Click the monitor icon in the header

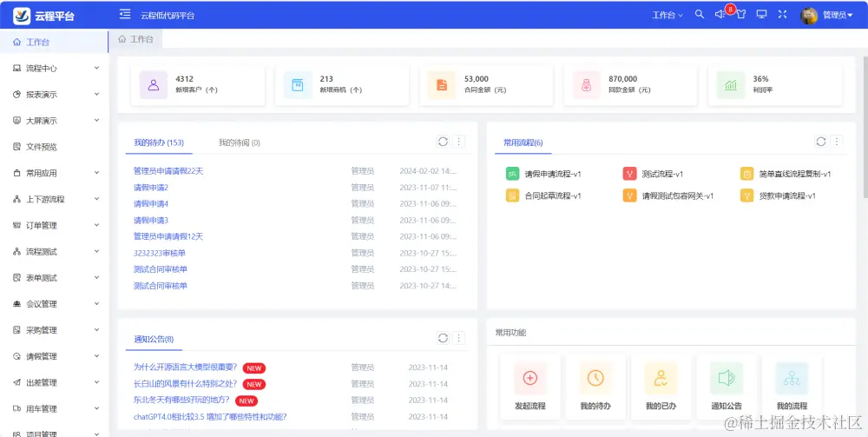tap(762, 15)
